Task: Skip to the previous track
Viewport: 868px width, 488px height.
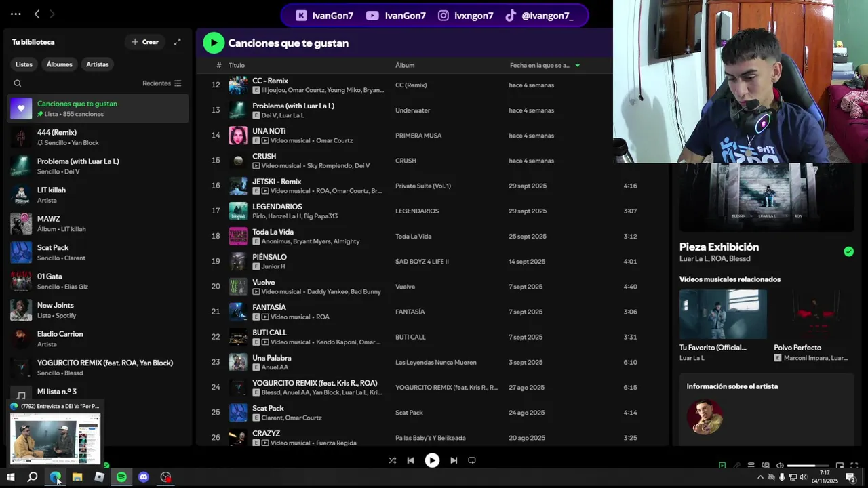Action: point(410,460)
